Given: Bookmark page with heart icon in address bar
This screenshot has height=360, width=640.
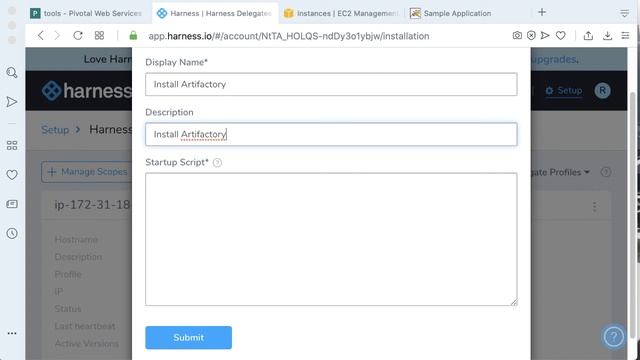Looking at the screenshot, I should pos(560,36).
